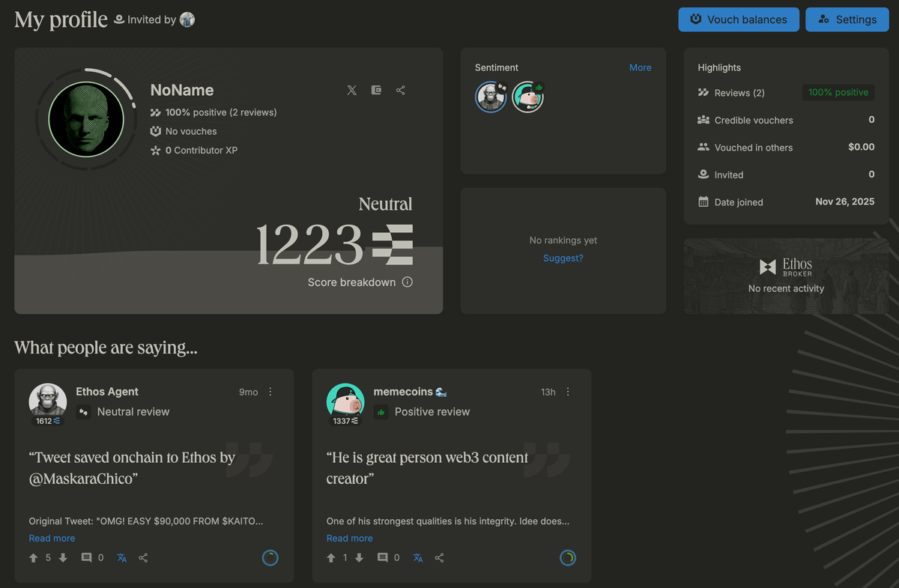Click the Score breakdown label
This screenshot has width=899, height=588.
(x=351, y=282)
